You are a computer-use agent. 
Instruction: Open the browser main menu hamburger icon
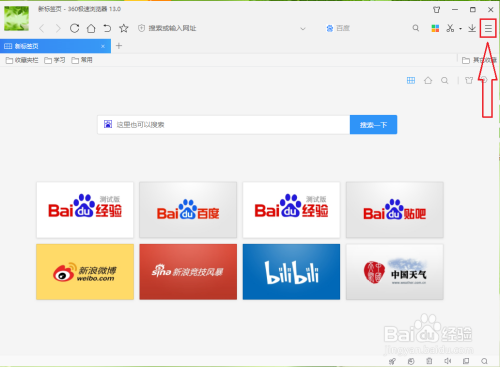pos(488,29)
